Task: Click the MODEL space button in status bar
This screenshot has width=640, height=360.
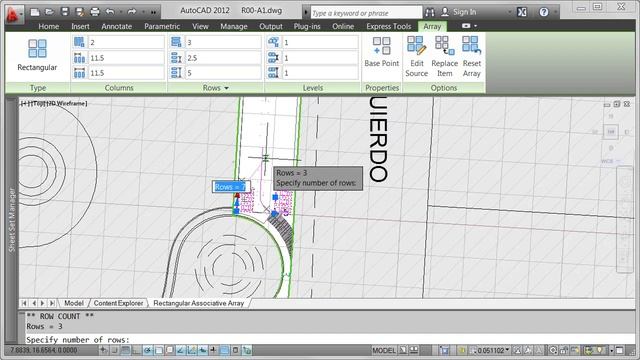Action: pyautogui.click(x=384, y=350)
